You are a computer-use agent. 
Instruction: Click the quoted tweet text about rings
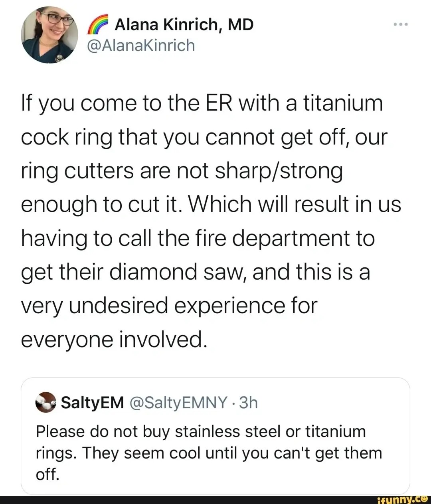pos(208,453)
